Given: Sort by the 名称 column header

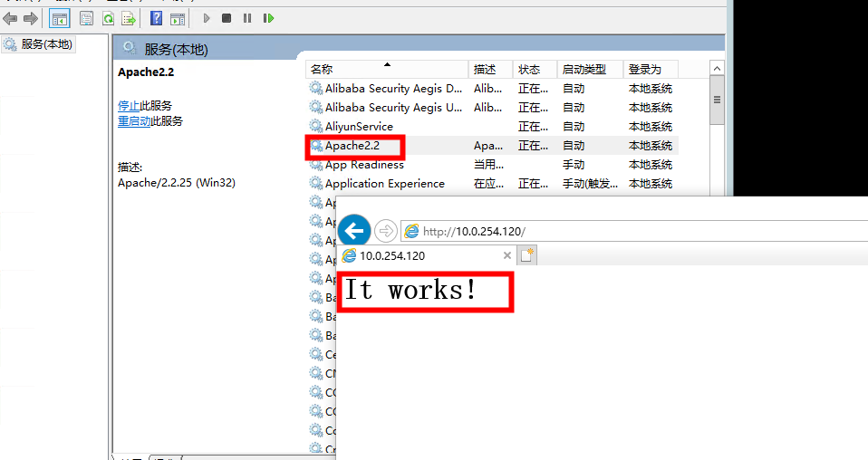Looking at the screenshot, I should pyautogui.click(x=386, y=69).
